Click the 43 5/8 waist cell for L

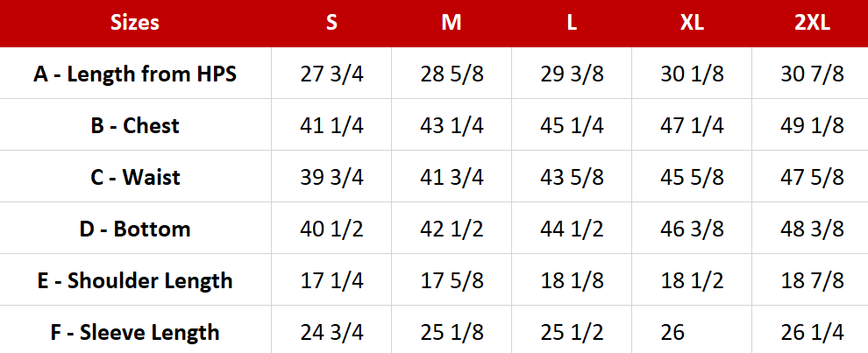pyautogui.click(x=572, y=177)
